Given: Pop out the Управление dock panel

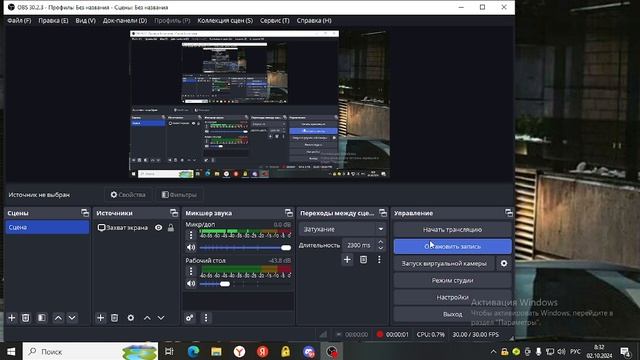Looking at the screenshot, I should point(509,213).
